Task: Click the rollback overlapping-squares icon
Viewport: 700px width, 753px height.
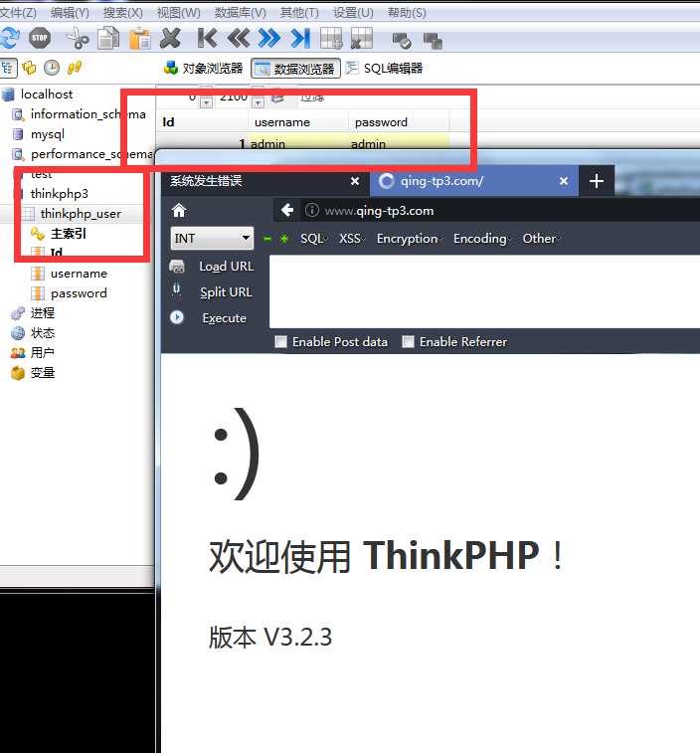Action: [x=433, y=41]
